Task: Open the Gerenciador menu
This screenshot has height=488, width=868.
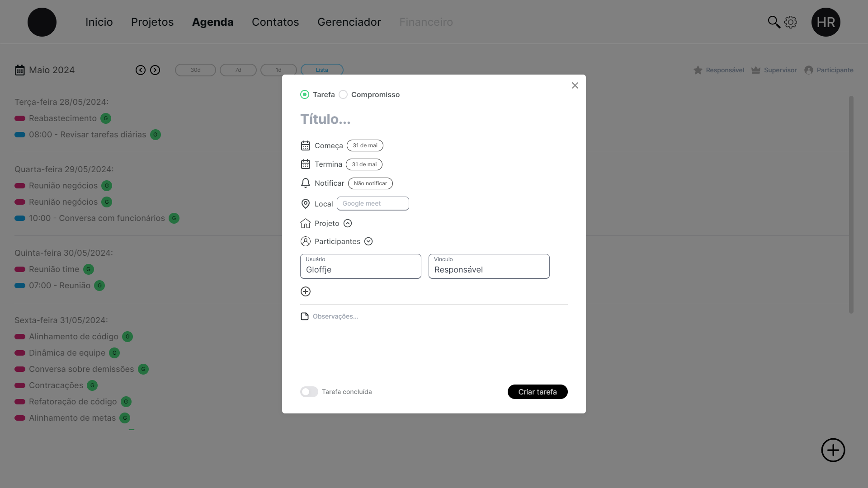Action: coord(349,22)
